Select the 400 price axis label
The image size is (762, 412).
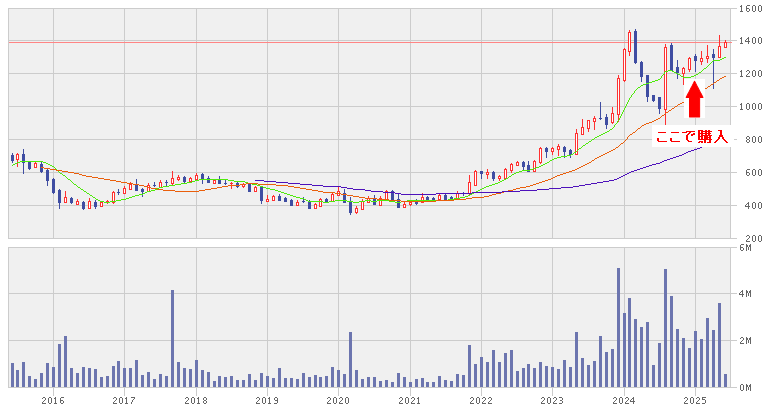[x=752, y=206]
